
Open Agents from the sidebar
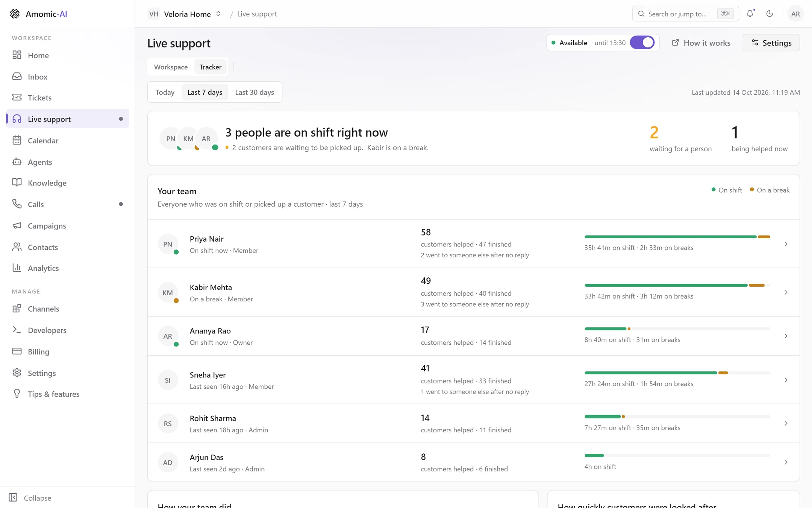point(68,162)
